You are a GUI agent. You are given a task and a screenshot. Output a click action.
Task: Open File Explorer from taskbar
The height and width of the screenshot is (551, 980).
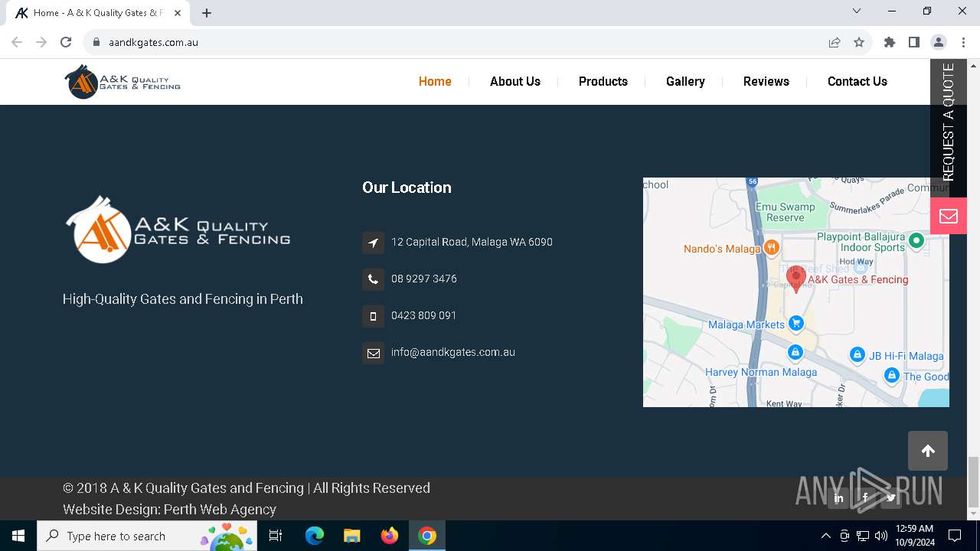(351, 536)
